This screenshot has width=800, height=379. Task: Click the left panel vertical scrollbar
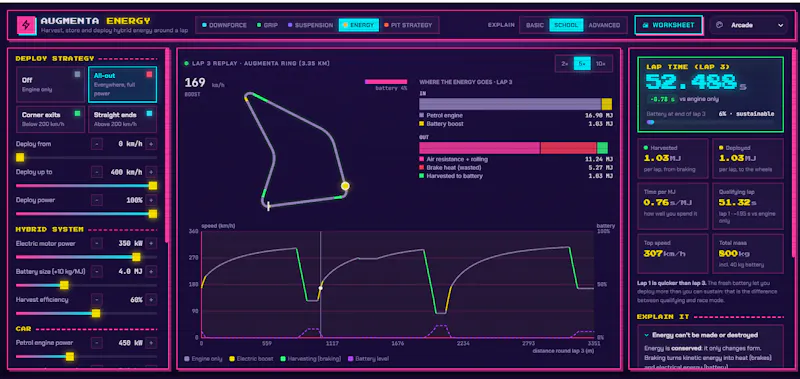[x=166, y=145]
